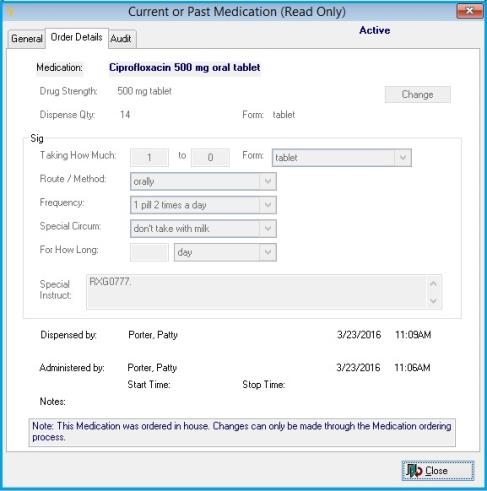
Task: Click Special Instruct scrollbar down arrow
Action: (433, 301)
